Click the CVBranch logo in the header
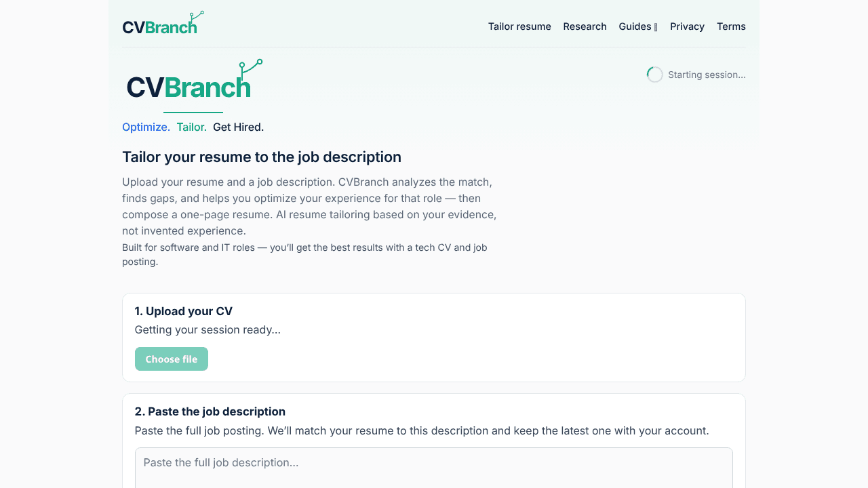868x488 pixels. (163, 24)
